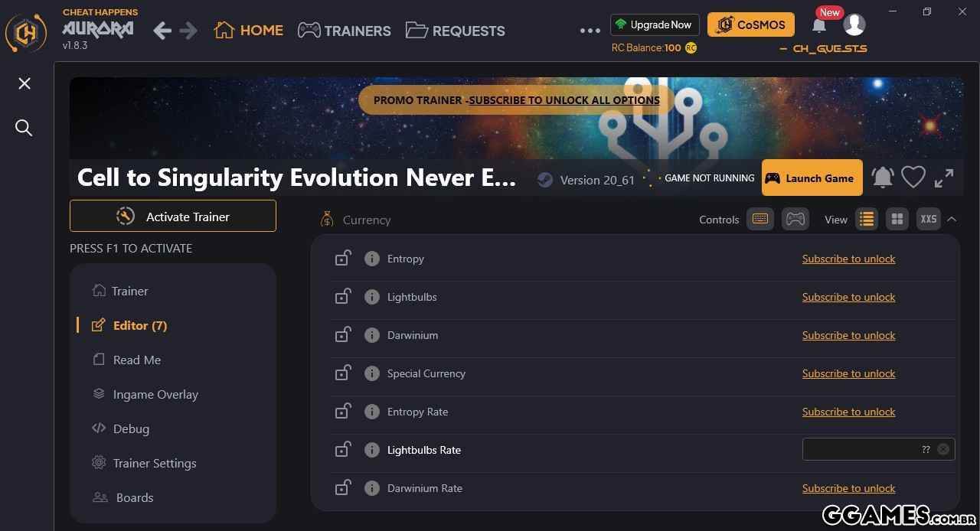Viewport: 980px width, 531px height.
Task: Toggle the lock icon for Entropy
Action: 342,258
